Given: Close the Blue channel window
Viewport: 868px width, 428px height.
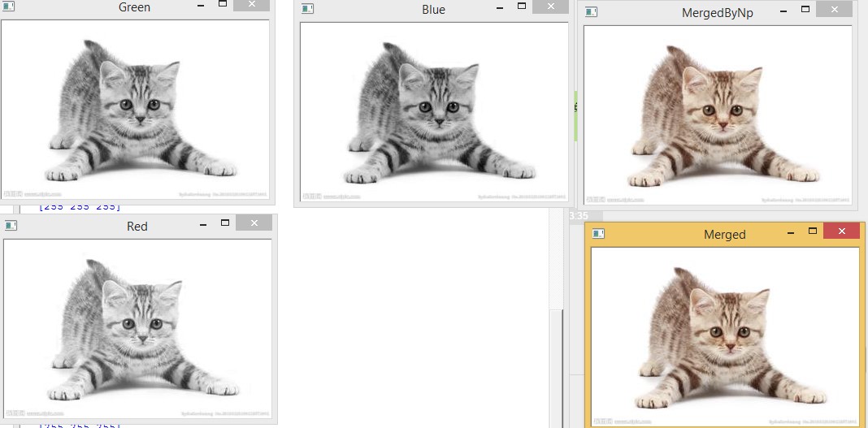Looking at the screenshot, I should pyautogui.click(x=551, y=6).
